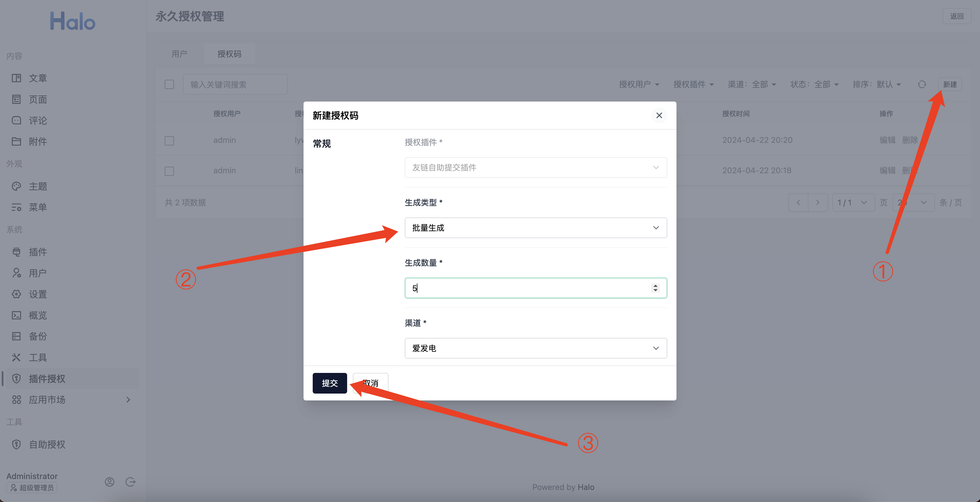Switch to the 用户 tab

pyautogui.click(x=179, y=54)
